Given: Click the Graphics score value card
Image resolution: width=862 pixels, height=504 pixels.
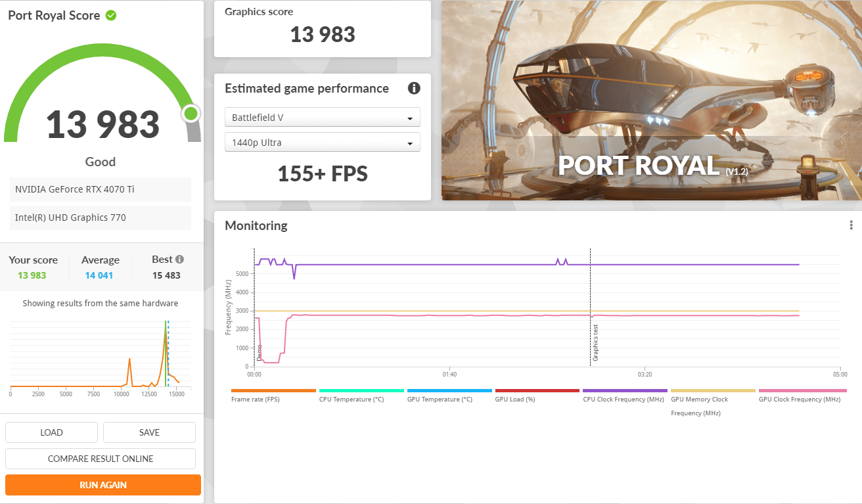Looking at the screenshot, I should (x=323, y=29).
